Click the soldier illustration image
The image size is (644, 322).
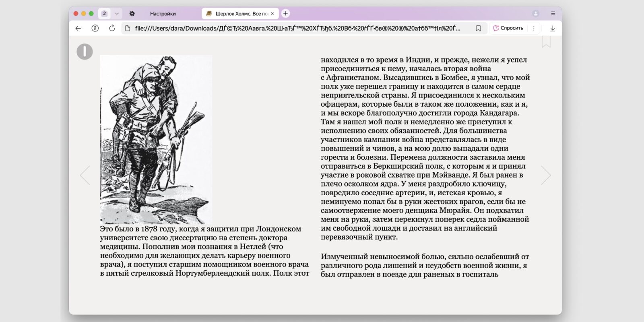[156, 139]
